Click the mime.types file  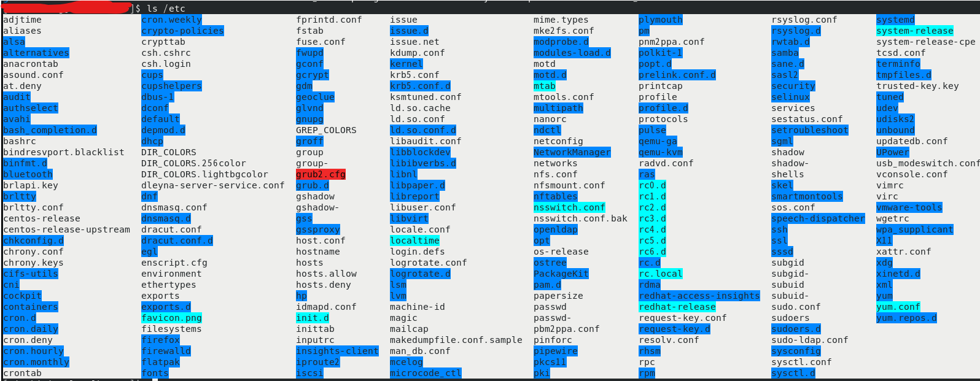click(561, 20)
